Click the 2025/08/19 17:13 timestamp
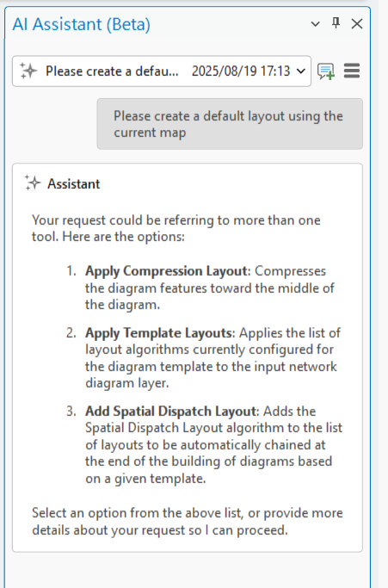The width and height of the screenshot is (388, 588). pyautogui.click(x=241, y=71)
